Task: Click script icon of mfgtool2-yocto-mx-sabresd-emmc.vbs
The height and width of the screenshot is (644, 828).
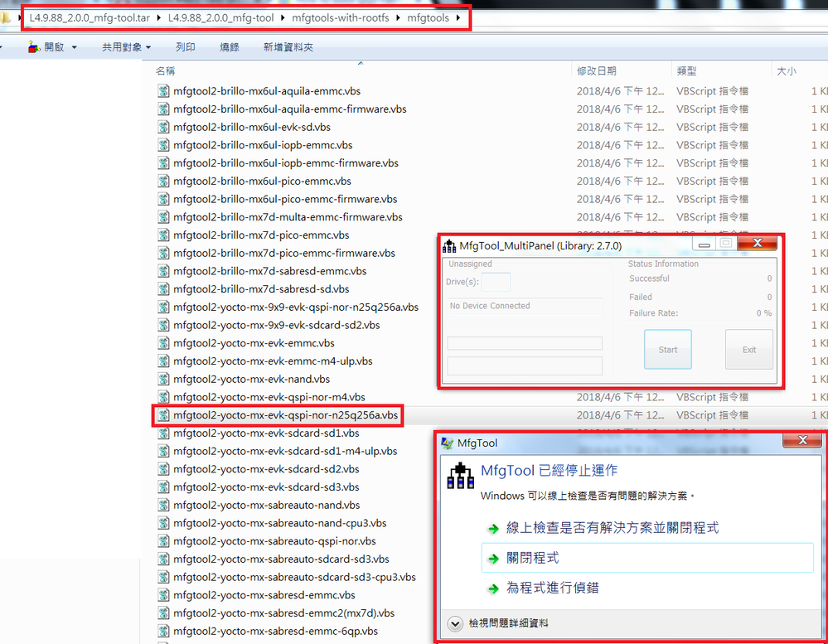Action: click(164, 595)
